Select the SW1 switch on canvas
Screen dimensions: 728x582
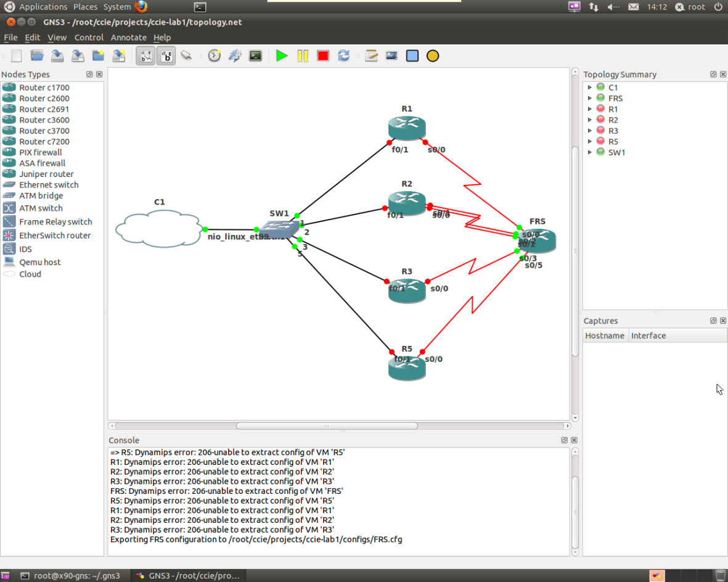click(x=279, y=229)
